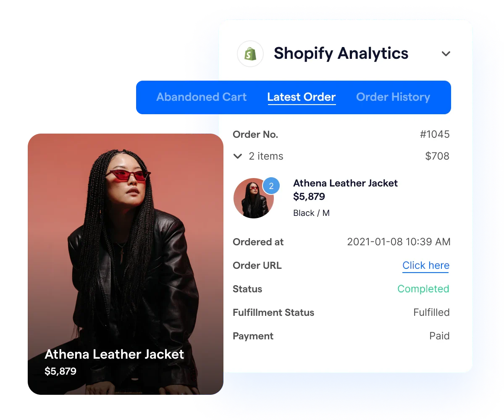
Task: Select the order number #1045
Action: tap(435, 134)
